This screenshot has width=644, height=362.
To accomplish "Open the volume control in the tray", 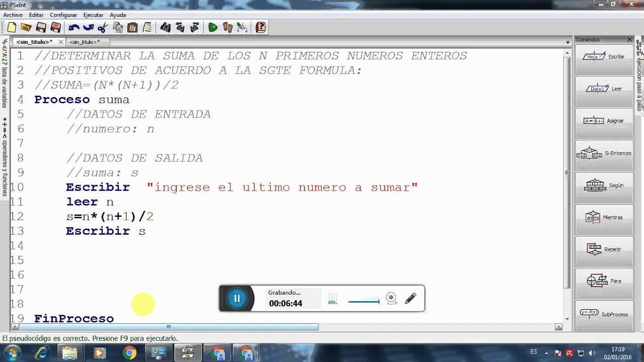I will (x=593, y=353).
